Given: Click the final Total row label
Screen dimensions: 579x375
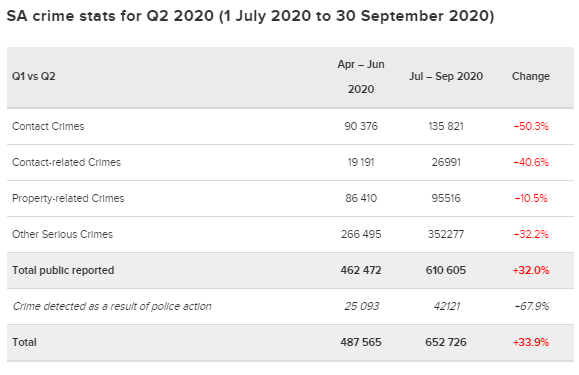Looking at the screenshot, I should (x=24, y=342).
